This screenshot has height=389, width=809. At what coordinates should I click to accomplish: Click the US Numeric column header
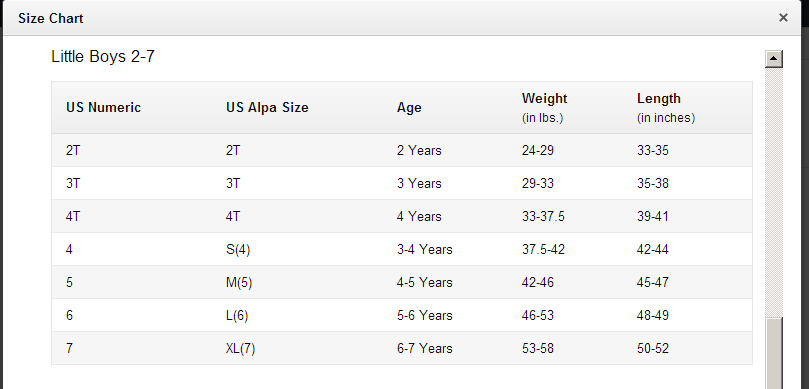coord(103,107)
